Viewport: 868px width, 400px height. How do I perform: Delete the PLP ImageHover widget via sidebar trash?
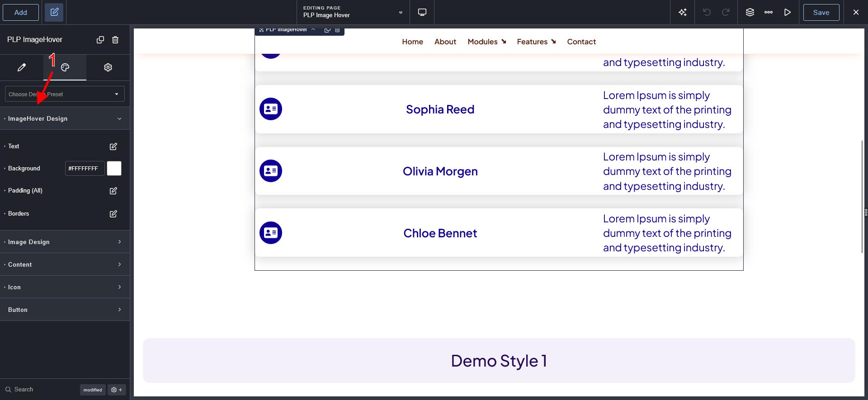click(115, 40)
